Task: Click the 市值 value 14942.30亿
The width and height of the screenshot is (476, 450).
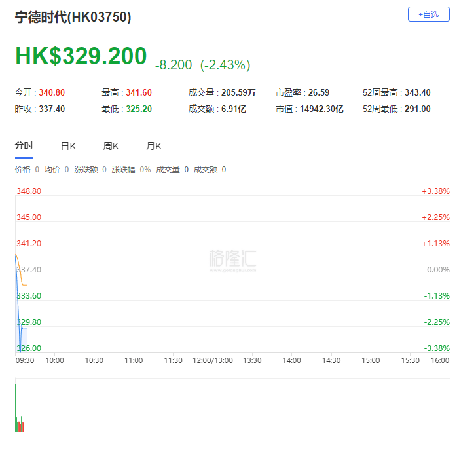Action: coord(321,109)
